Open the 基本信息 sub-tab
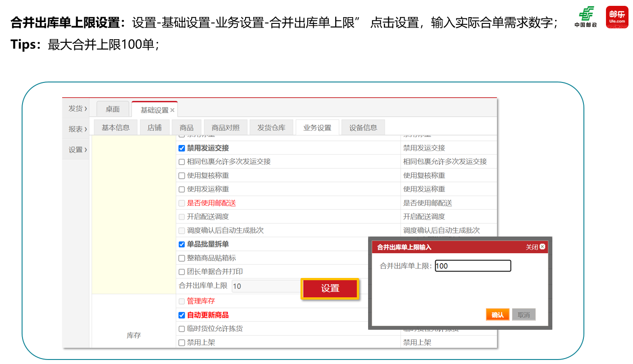Viewport: 633px width, 364px height. coord(116,127)
